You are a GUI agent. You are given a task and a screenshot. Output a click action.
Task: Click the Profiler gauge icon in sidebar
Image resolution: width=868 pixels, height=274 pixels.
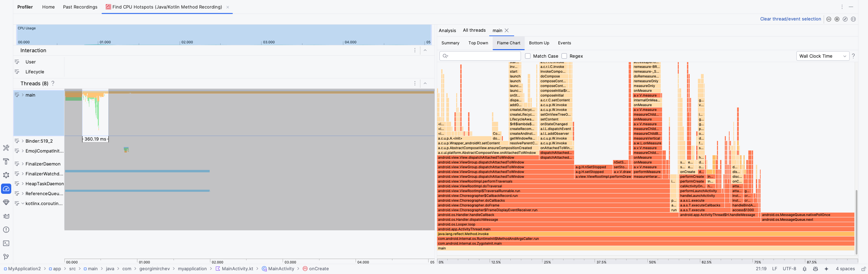click(x=6, y=189)
